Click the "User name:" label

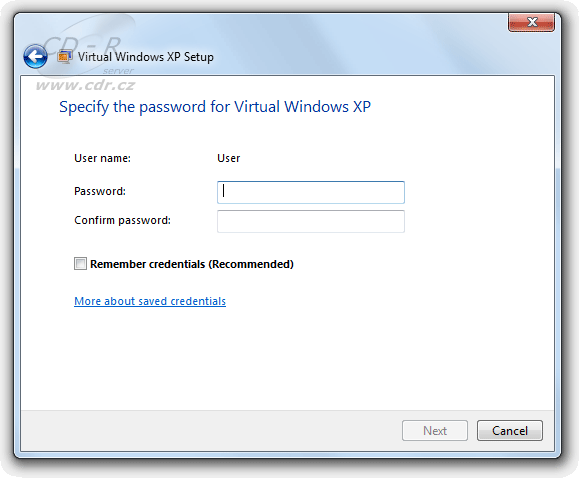pos(102,158)
